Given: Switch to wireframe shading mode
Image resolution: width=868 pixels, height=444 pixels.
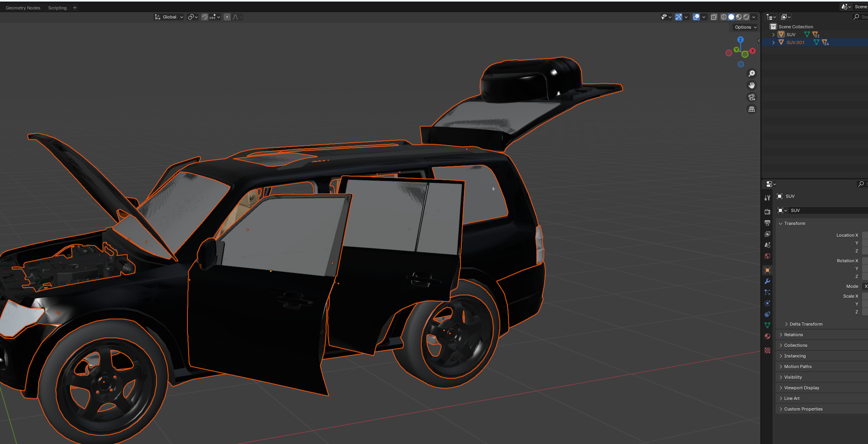Looking at the screenshot, I should click(723, 17).
